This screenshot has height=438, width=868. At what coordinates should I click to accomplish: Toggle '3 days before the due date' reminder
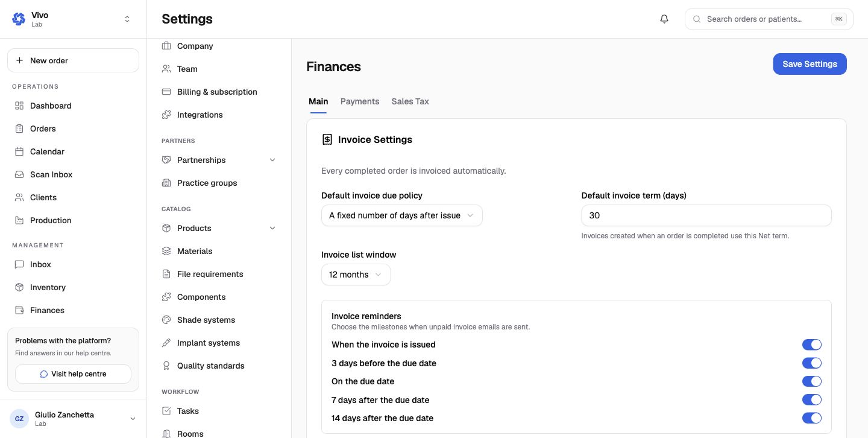(811, 363)
